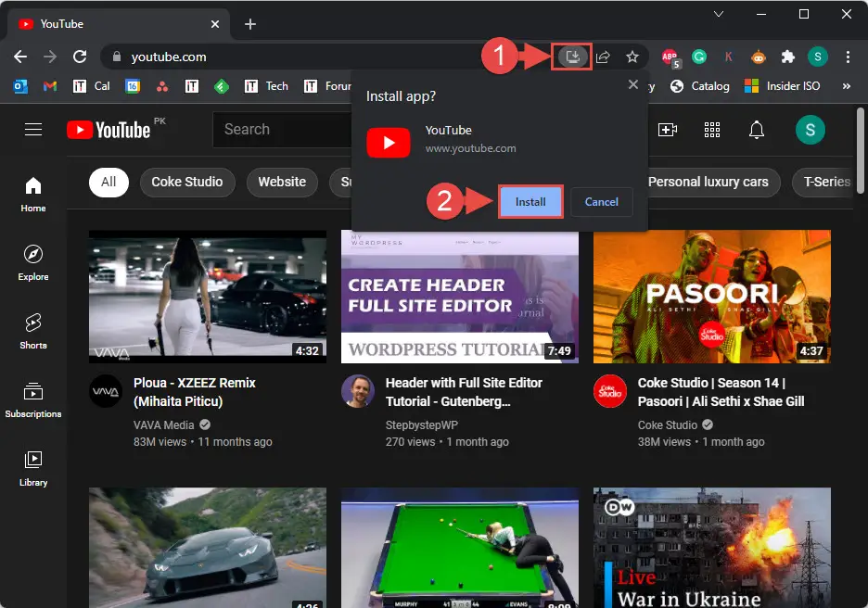Image resolution: width=868 pixels, height=608 pixels.
Task: Click Cancel in the Install app dialog
Action: click(601, 202)
